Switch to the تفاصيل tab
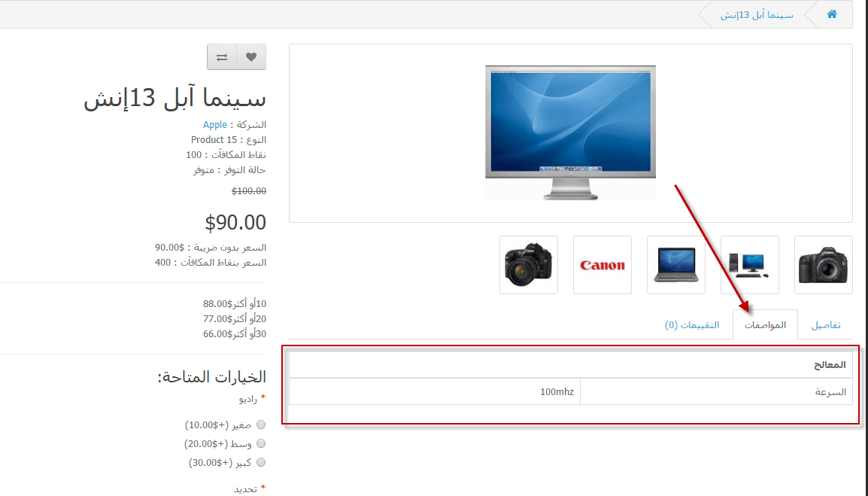The height and width of the screenshot is (496, 868). (826, 324)
